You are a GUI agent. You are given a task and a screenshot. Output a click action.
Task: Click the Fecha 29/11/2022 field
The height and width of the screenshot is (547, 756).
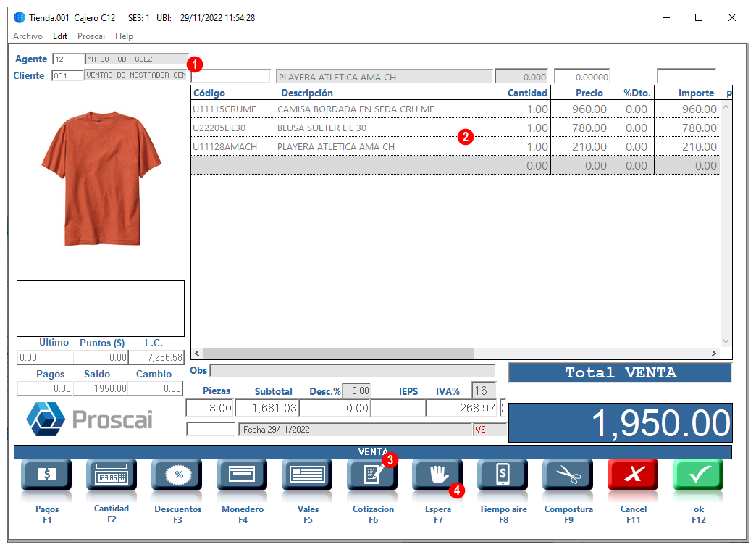[356, 430]
